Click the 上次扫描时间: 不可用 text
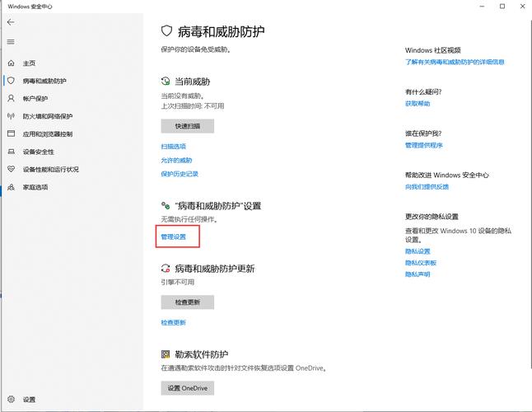Screen dimensions: 532x412 (193, 106)
